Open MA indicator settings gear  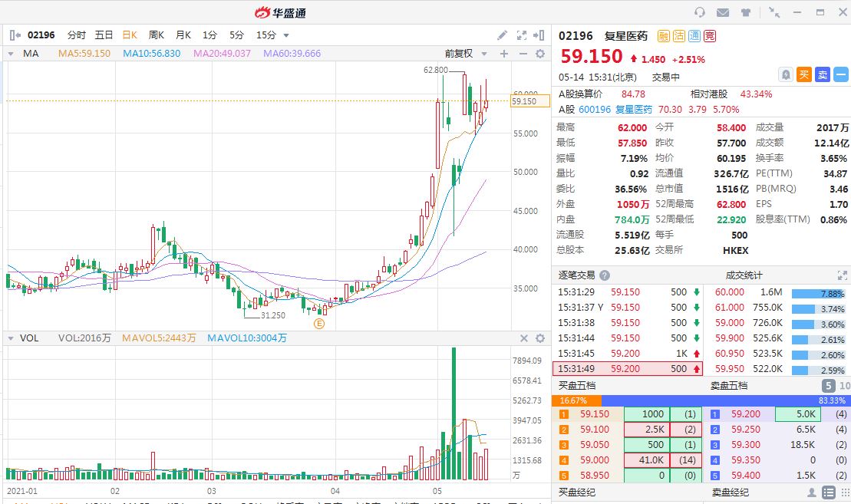540,54
